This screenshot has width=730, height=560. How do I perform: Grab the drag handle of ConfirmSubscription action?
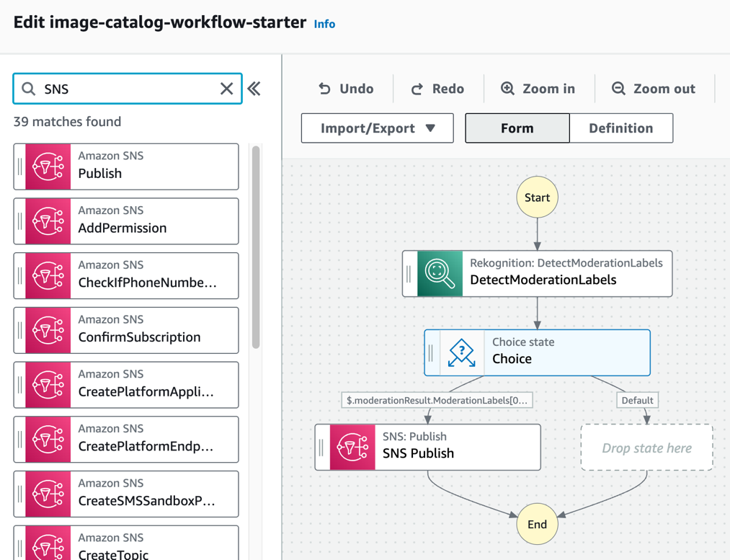click(19, 330)
